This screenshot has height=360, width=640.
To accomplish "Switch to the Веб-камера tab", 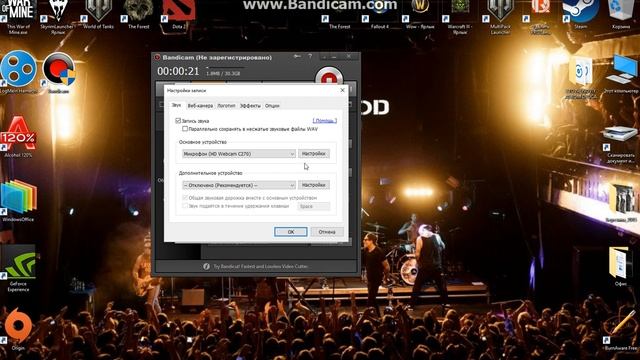I will coord(200,106).
